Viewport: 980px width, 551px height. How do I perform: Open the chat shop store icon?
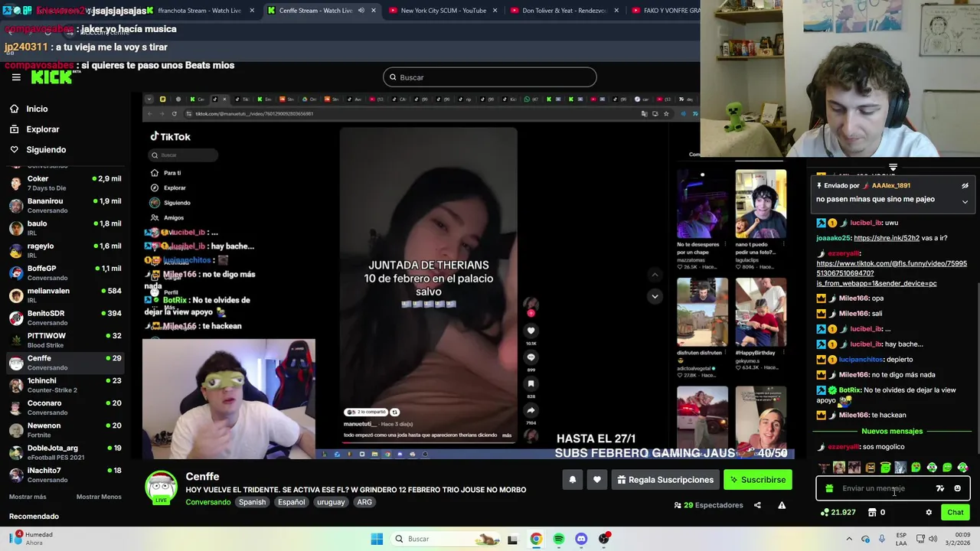[872, 513]
